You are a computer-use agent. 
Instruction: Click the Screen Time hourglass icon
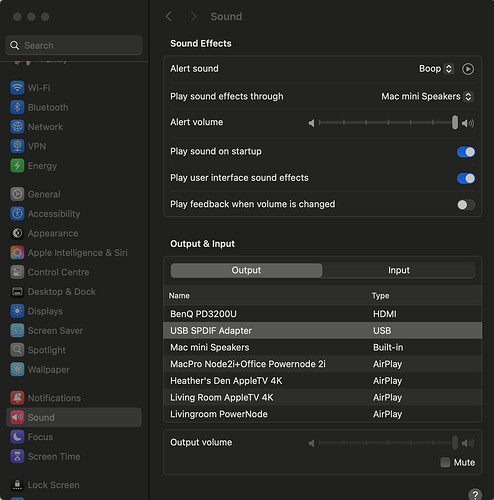click(x=17, y=456)
